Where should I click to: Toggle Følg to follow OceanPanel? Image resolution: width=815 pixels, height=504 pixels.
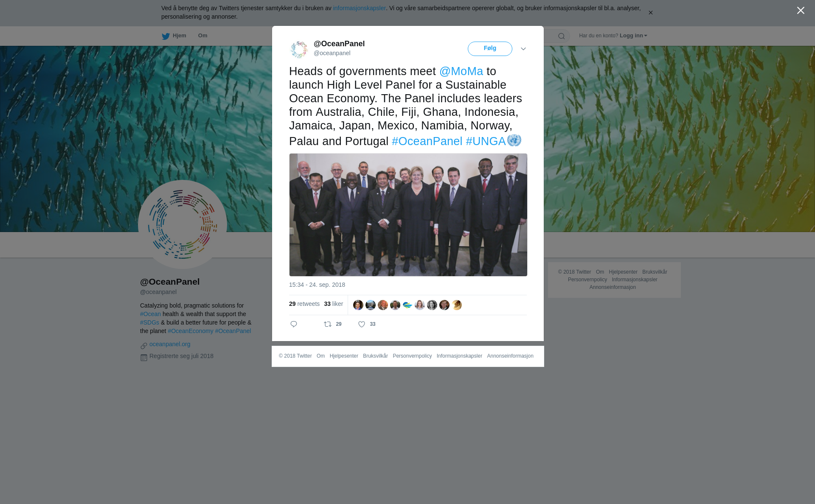(490, 49)
